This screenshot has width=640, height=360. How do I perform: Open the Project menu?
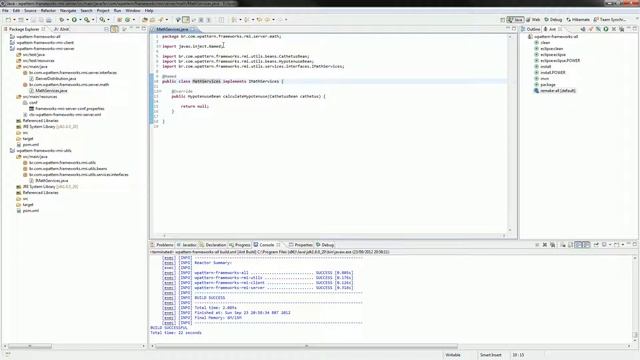103,11
